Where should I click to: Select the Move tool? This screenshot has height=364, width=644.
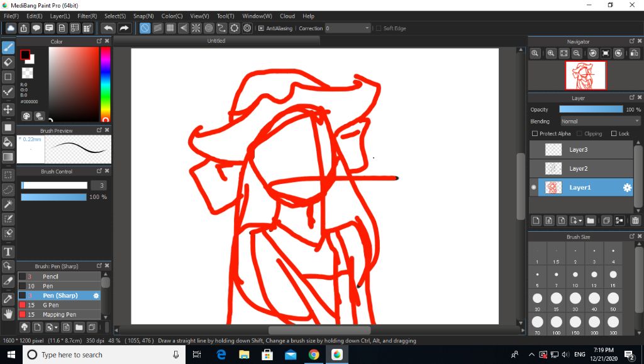click(x=8, y=109)
